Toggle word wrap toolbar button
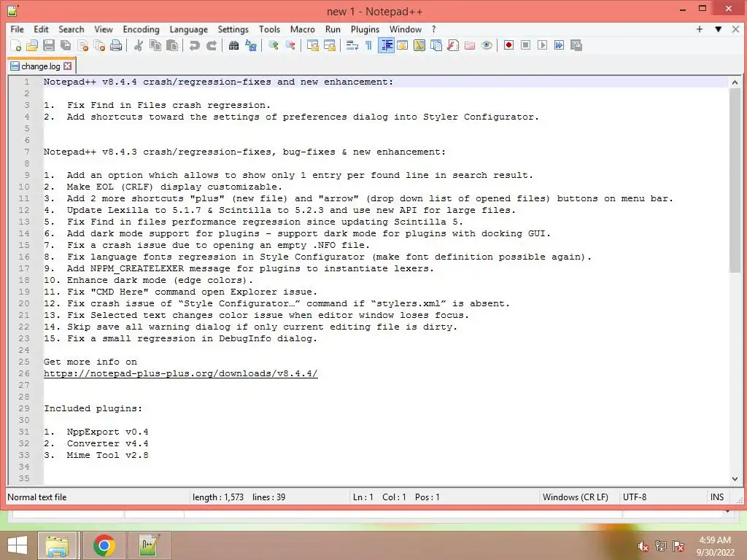The image size is (747, 560). 352,45
